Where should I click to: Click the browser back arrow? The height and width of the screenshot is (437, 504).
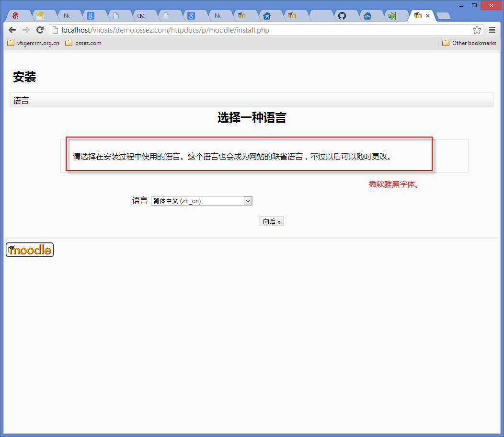(12, 30)
